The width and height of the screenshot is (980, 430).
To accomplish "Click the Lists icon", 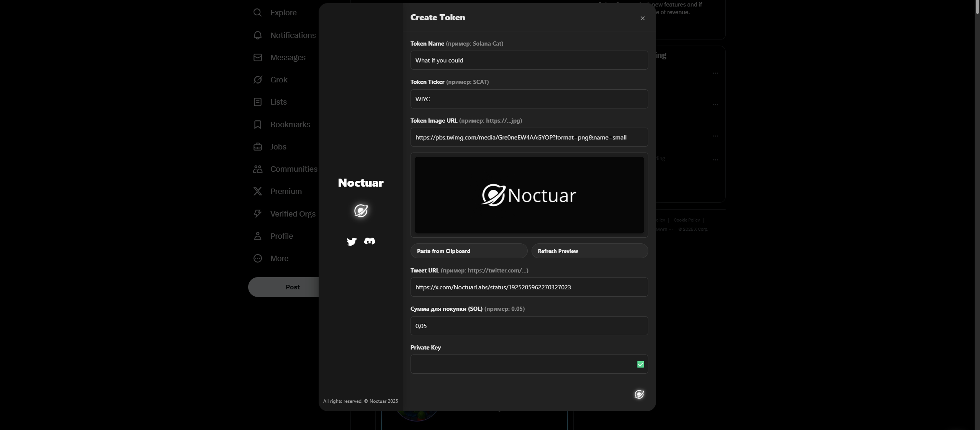I will click(257, 102).
